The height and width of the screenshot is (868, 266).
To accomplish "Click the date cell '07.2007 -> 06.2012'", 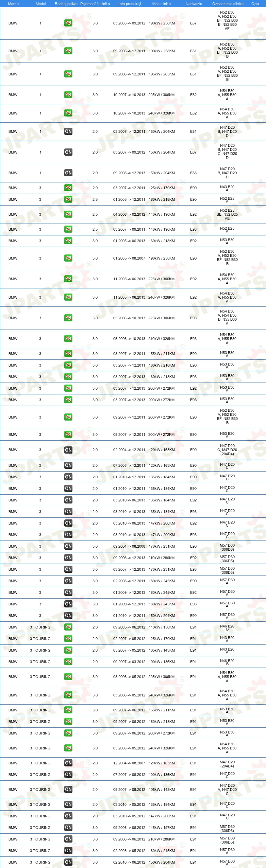I will [x=129, y=775].
